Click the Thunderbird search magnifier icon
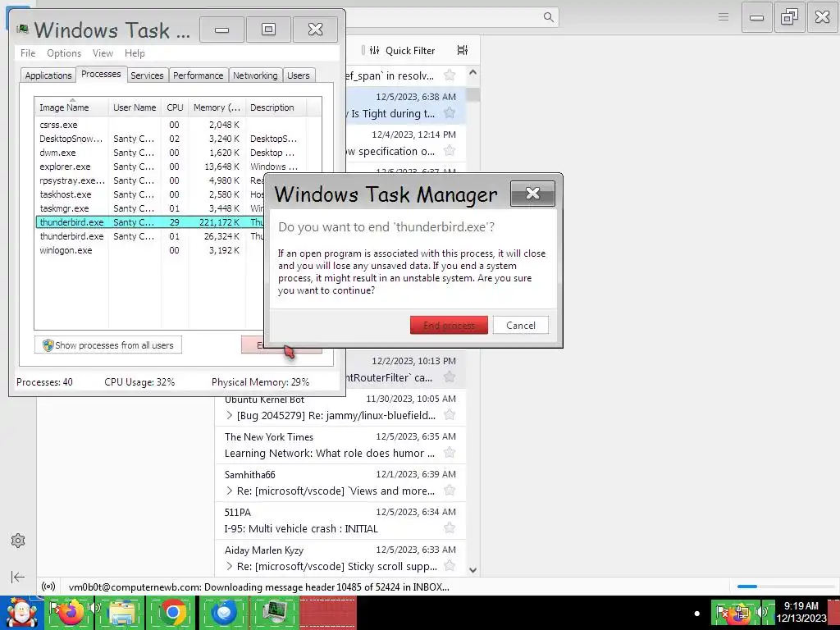 coord(548,17)
